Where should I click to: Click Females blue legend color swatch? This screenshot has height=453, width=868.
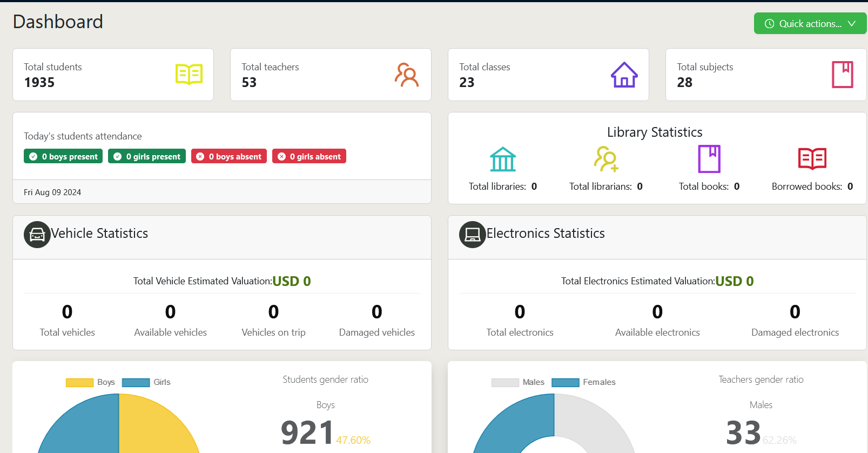tap(565, 383)
